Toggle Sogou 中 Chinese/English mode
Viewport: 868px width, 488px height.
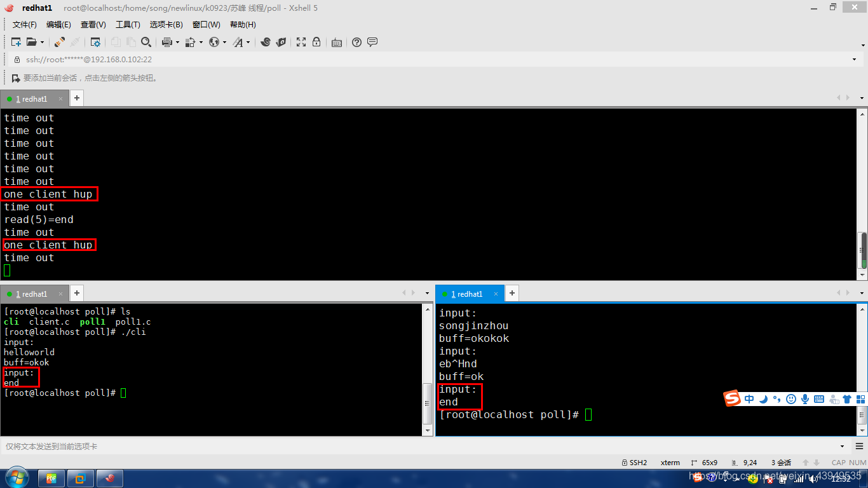749,399
